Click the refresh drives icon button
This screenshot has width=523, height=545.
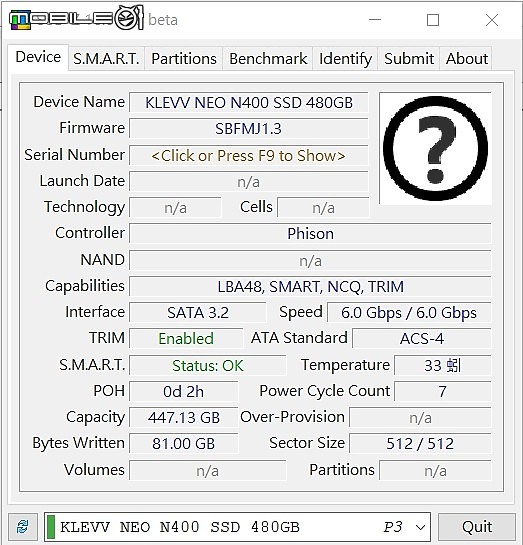[23, 527]
